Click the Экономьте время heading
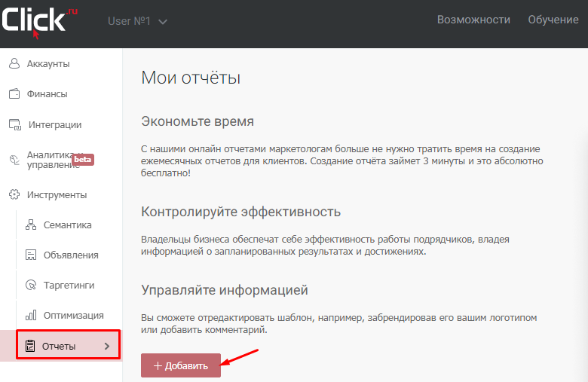 point(198,121)
